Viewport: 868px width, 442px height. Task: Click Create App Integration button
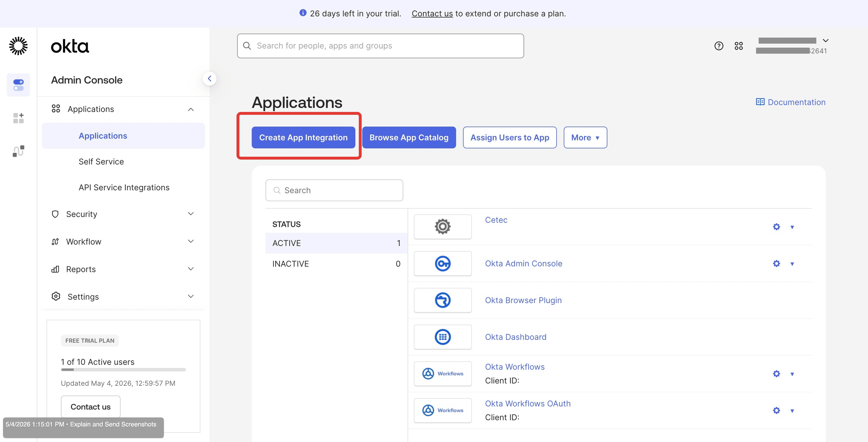303,137
